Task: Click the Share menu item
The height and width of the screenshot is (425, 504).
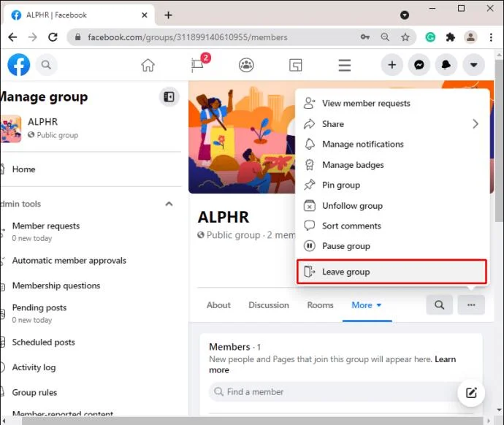Action: 392,124
